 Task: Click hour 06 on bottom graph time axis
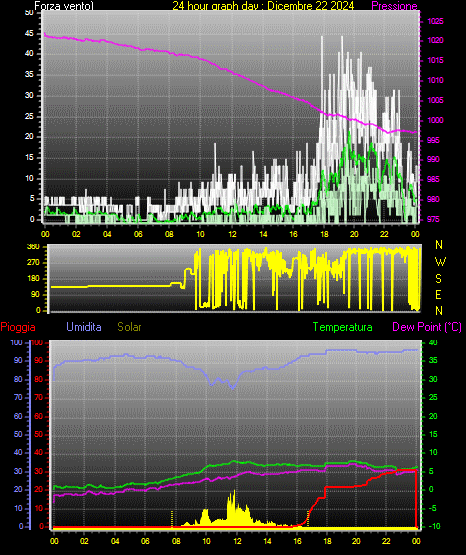point(145,541)
